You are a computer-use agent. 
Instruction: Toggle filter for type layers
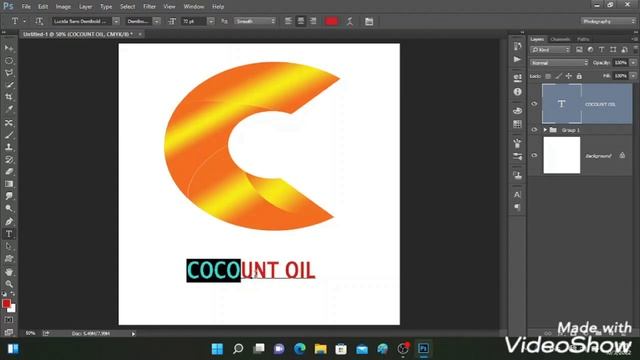pos(602,50)
